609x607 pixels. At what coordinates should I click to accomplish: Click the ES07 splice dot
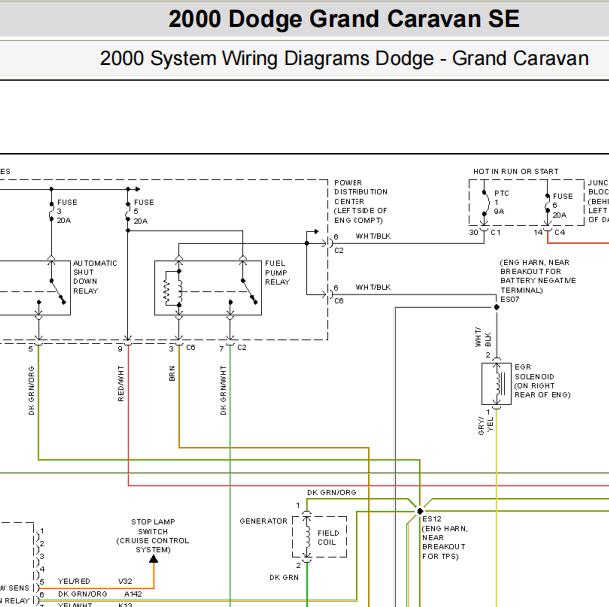point(497,307)
